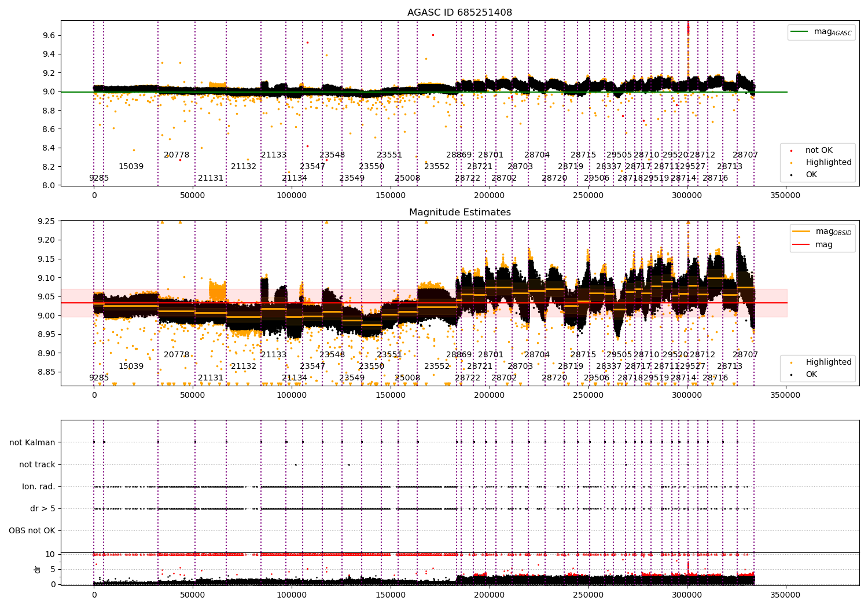Click the 'AGASC ID 685251408' plot title
The height and width of the screenshot is (608, 868).
(459, 13)
